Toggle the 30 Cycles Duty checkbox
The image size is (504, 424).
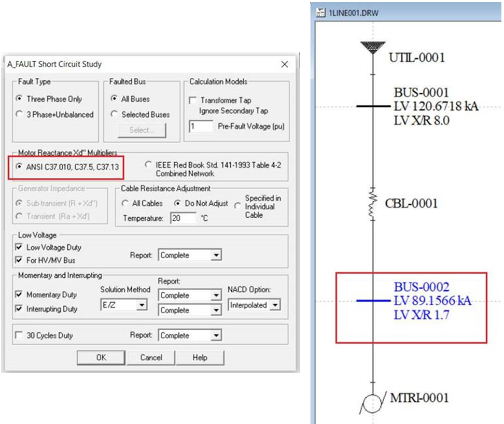(19, 336)
